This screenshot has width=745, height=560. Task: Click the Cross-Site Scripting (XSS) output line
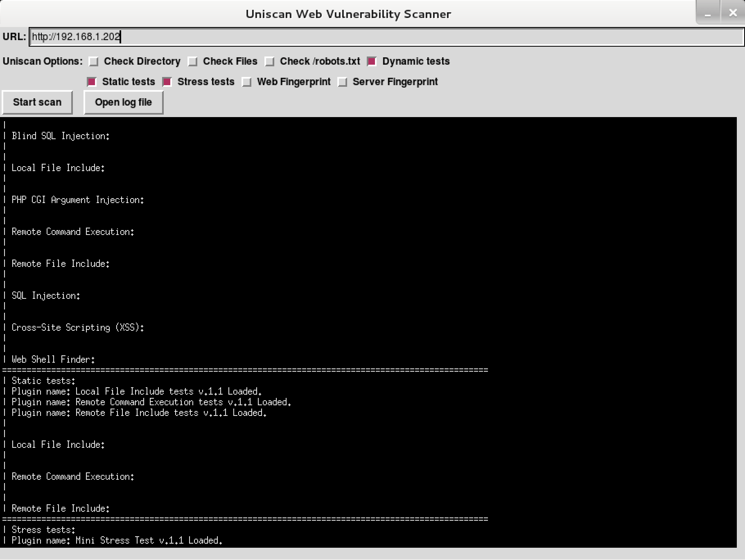click(78, 327)
